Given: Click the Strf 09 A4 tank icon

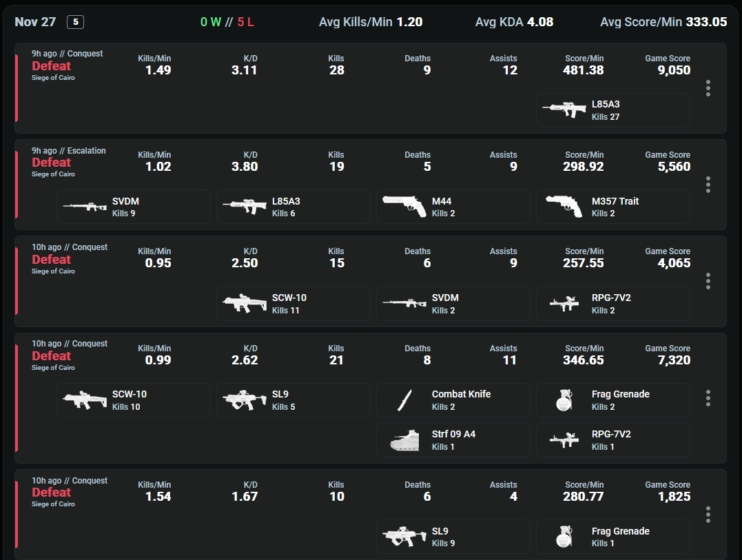Looking at the screenshot, I should (404, 440).
